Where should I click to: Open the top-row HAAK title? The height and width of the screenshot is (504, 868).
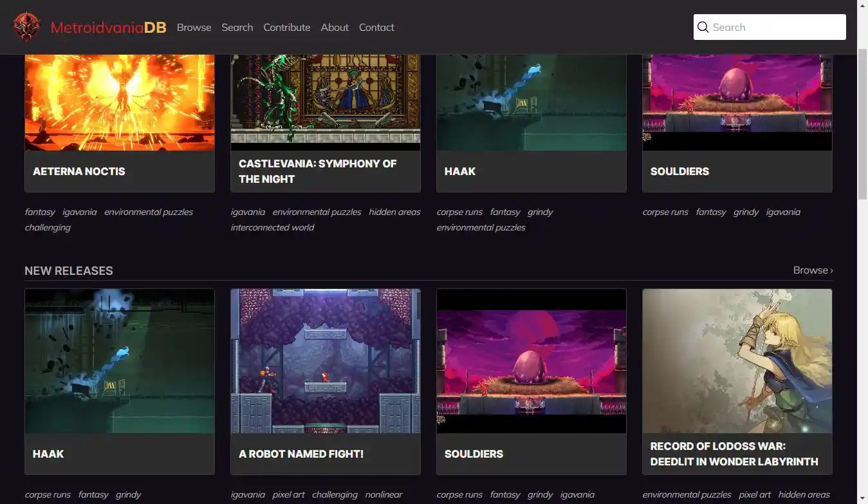(460, 171)
